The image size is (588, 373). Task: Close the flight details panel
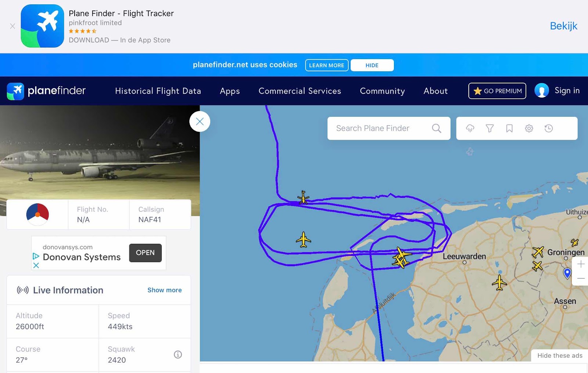tap(200, 122)
